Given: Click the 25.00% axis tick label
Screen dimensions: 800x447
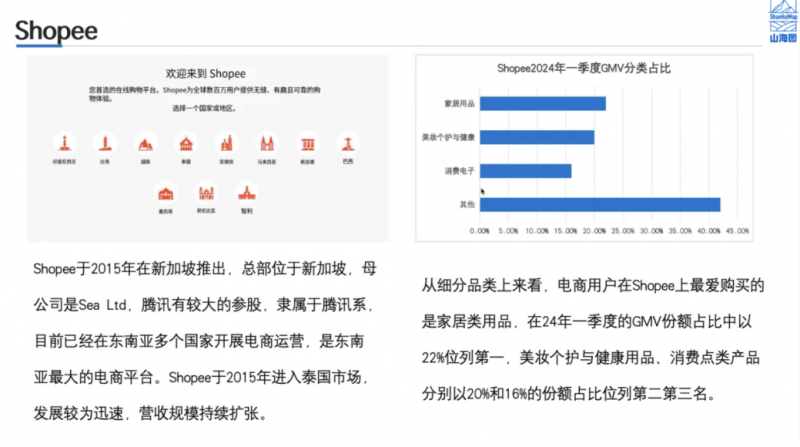Looking at the screenshot, I should [x=623, y=231].
